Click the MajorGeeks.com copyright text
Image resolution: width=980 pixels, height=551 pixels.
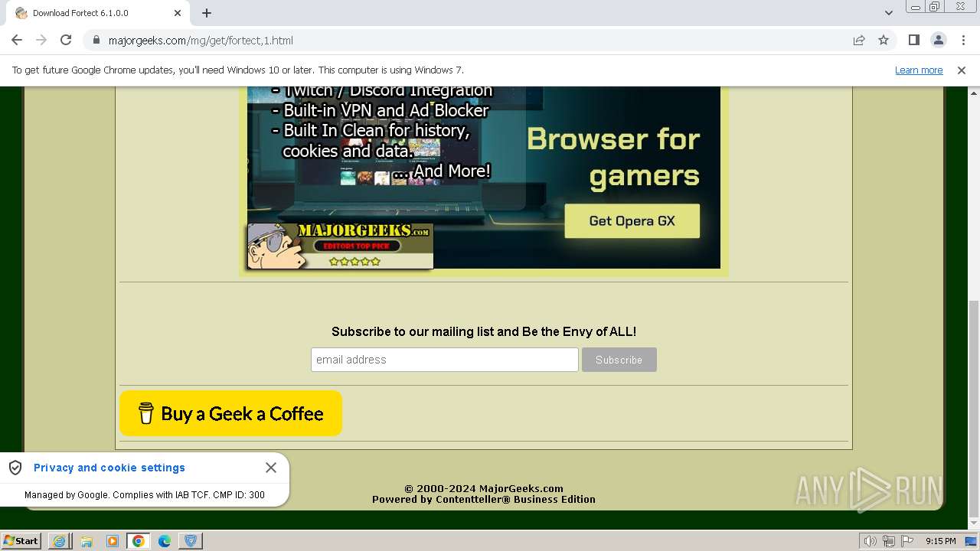(x=484, y=488)
